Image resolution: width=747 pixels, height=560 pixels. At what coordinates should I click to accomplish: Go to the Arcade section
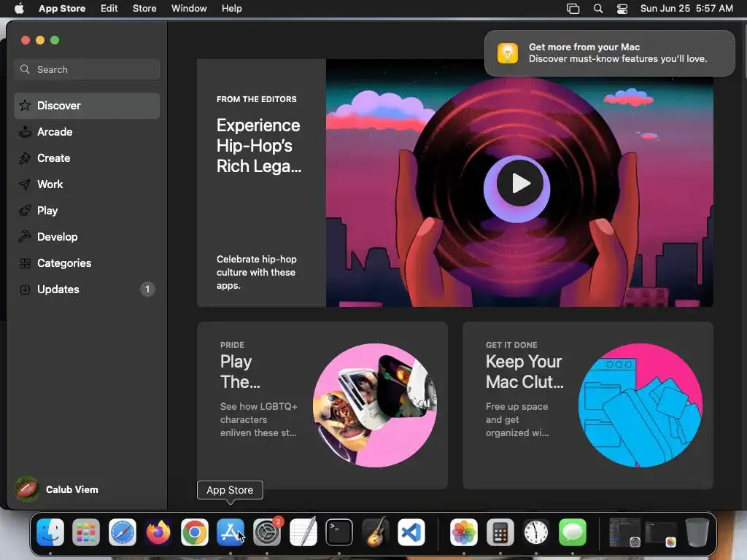(87, 132)
